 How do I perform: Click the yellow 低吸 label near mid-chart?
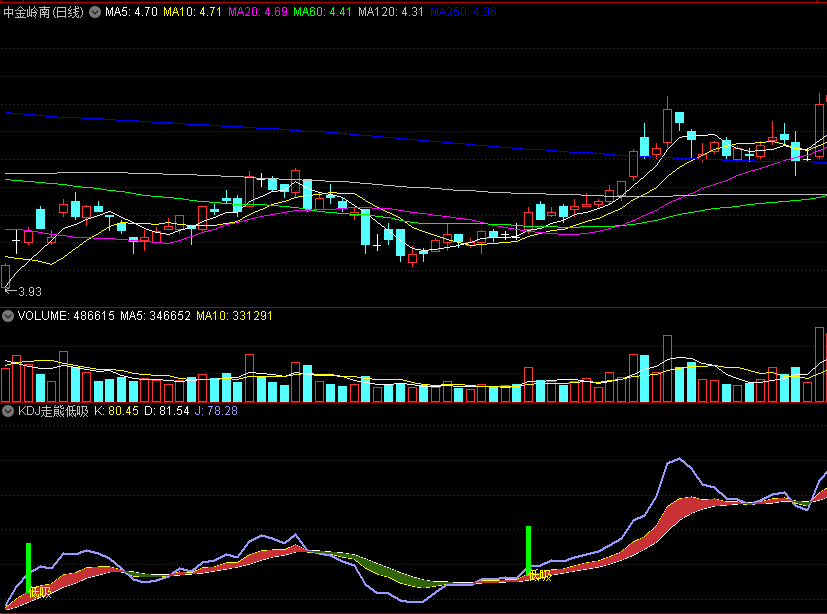pyautogui.click(x=540, y=575)
